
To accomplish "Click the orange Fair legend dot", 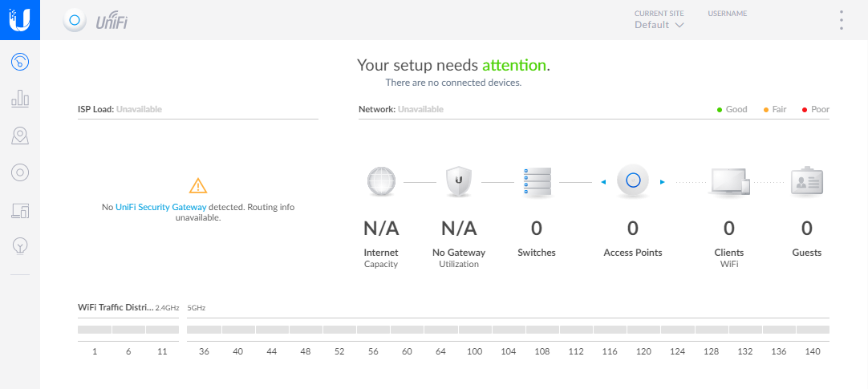I will coord(766,110).
